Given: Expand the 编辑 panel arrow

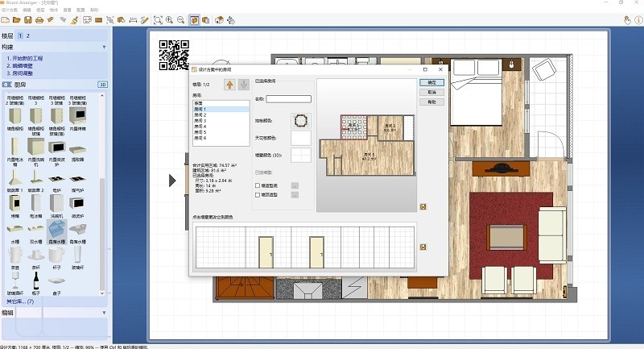Looking at the screenshot, I should point(104,312).
